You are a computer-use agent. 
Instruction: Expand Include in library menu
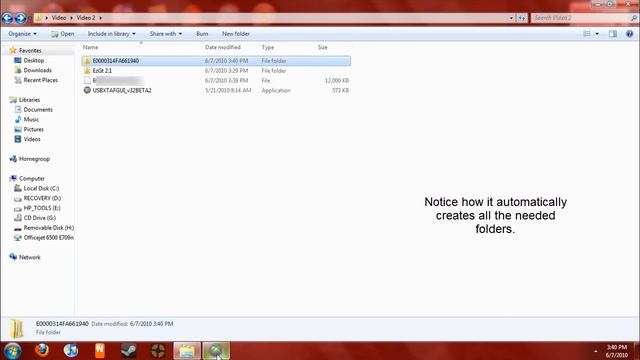point(111,34)
